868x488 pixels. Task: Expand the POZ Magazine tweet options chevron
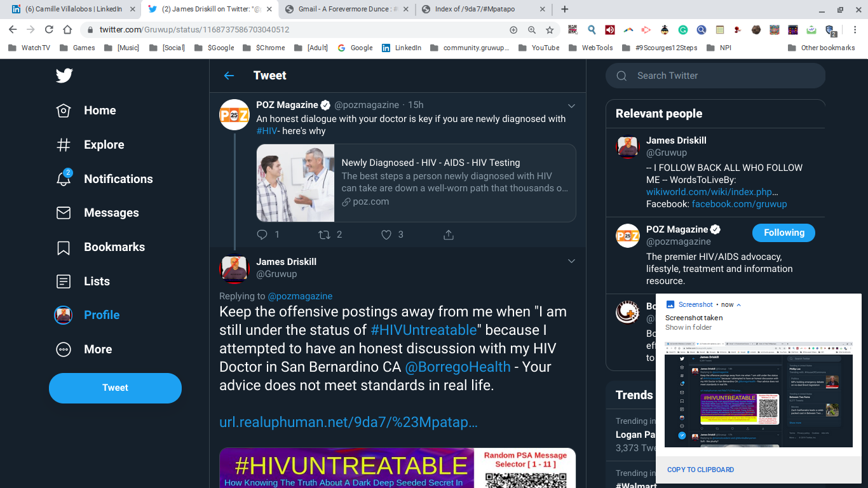[x=571, y=105]
